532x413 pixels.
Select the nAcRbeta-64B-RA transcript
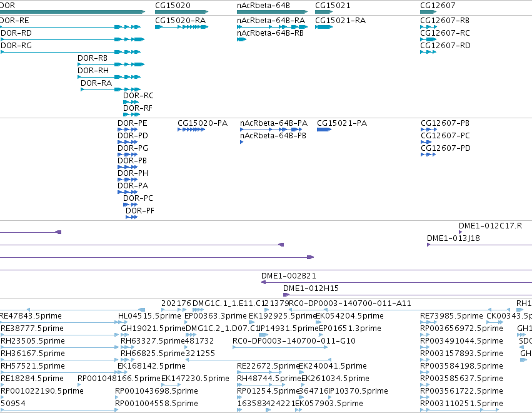pos(273,27)
